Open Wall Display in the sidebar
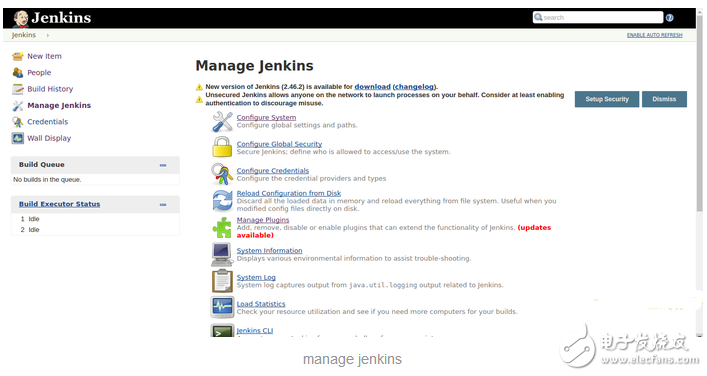Viewport: 707px width, 376px height. (x=49, y=138)
